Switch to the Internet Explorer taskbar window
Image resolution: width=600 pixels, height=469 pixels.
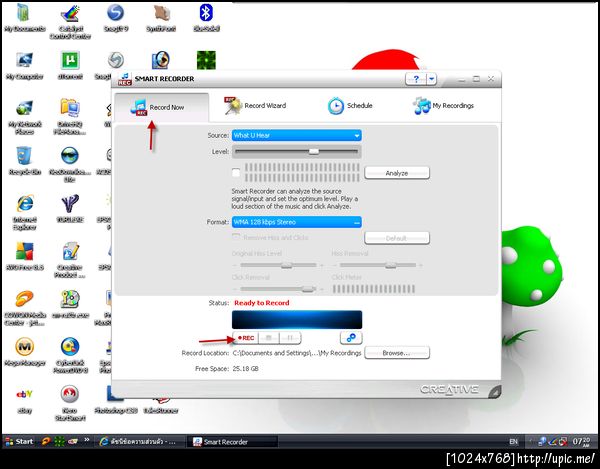click(139, 441)
